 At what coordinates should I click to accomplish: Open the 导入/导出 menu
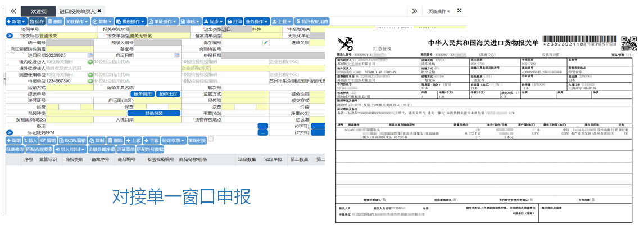coord(71,149)
